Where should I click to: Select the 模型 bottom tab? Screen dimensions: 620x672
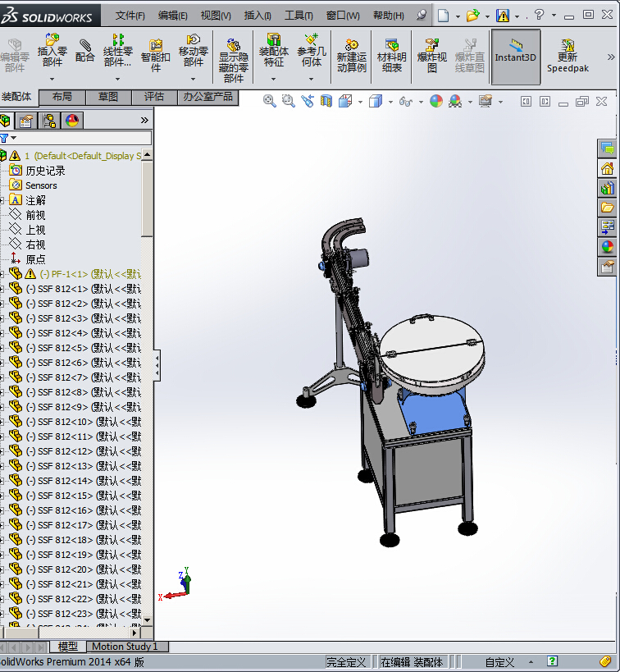coord(68,647)
